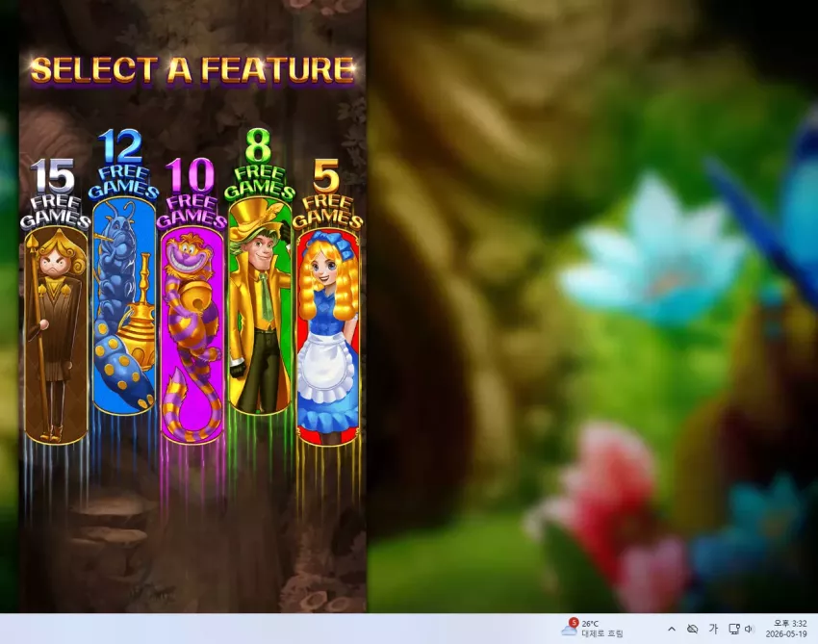Toggle the Korean IME '가' input indicator
This screenshot has height=644, width=818.
click(x=713, y=629)
